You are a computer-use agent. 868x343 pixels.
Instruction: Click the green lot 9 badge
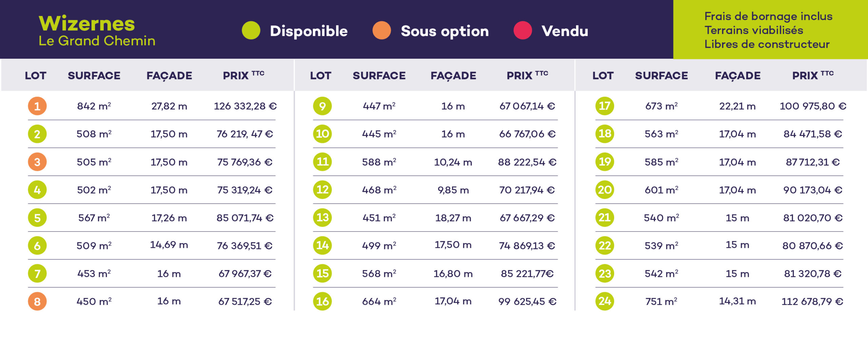point(322,106)
